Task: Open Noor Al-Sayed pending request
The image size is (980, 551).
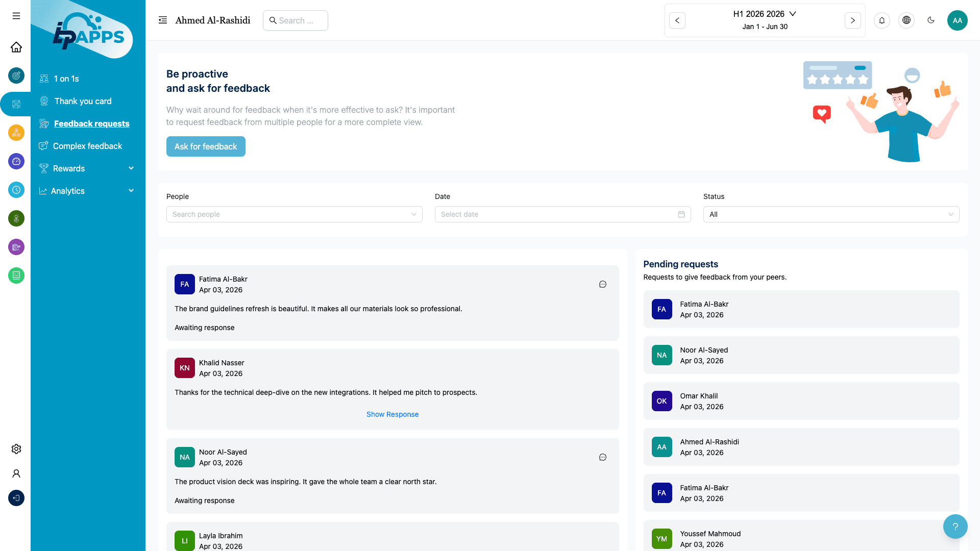Action: point(801,355)
